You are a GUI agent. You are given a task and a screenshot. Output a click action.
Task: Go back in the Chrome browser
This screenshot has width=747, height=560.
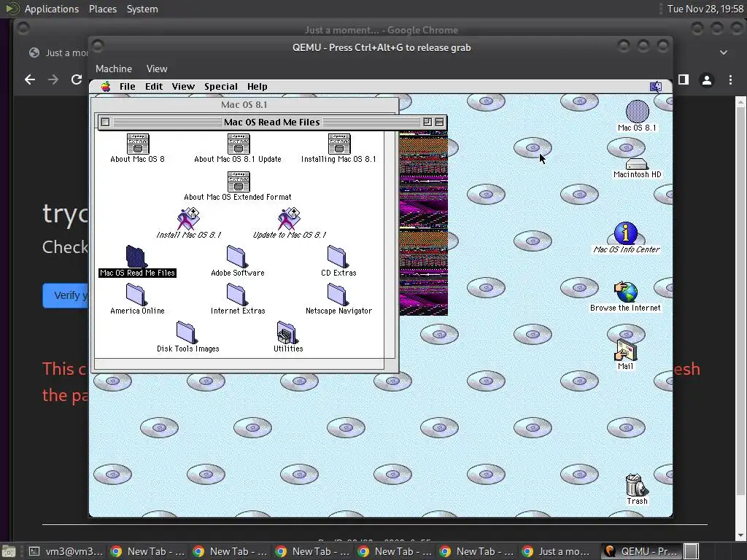30,79
